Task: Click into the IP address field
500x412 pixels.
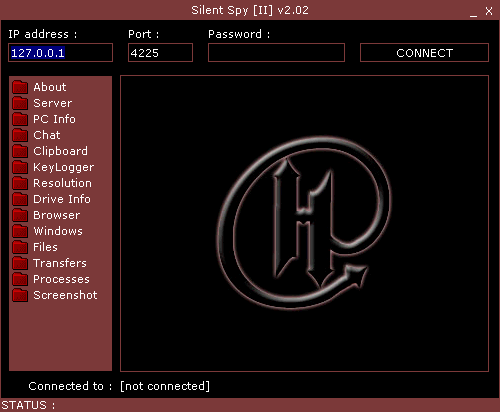Action: [x=60, y=53]
